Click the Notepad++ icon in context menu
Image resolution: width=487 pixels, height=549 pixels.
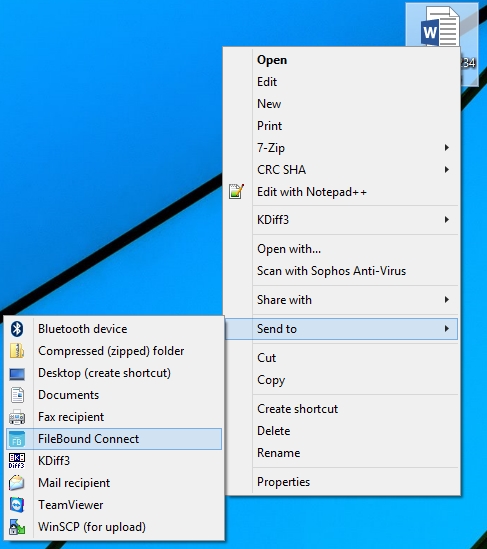[236, 192]
